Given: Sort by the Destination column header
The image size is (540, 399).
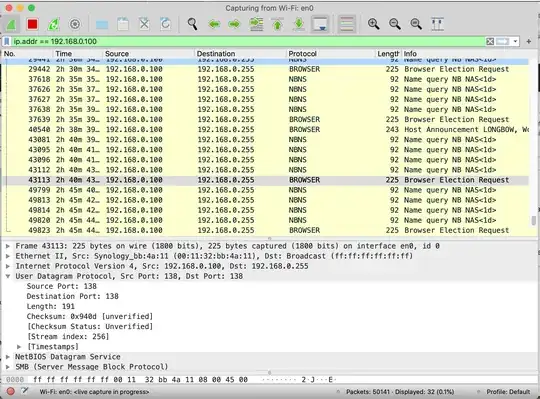Looking at the screenshot, I should point(241,54).
